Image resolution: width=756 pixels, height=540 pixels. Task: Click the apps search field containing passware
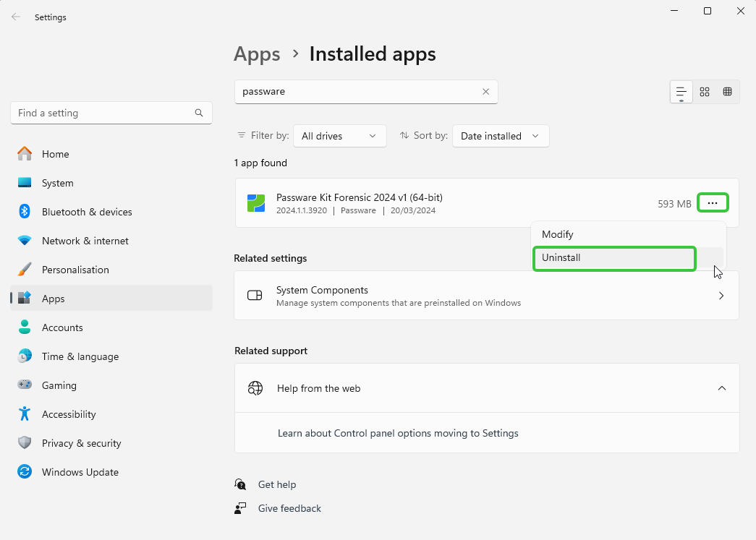click(x=367, y=92)
